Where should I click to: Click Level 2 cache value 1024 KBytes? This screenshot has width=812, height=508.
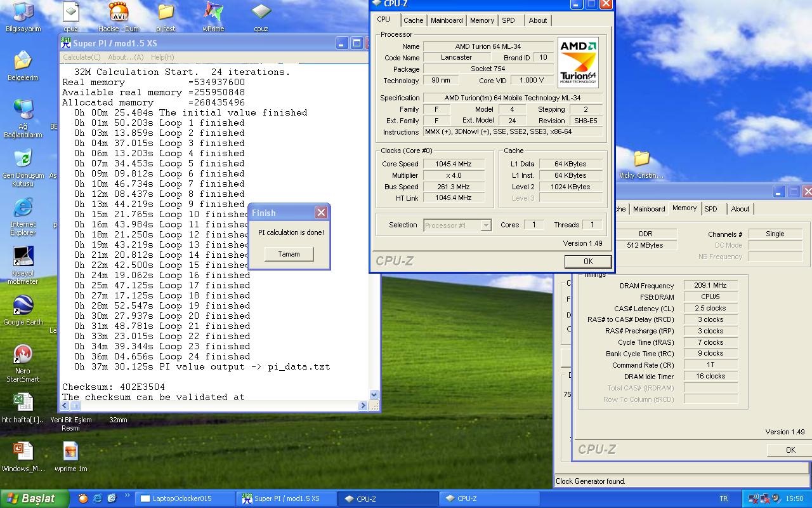(x=571, y=187)
